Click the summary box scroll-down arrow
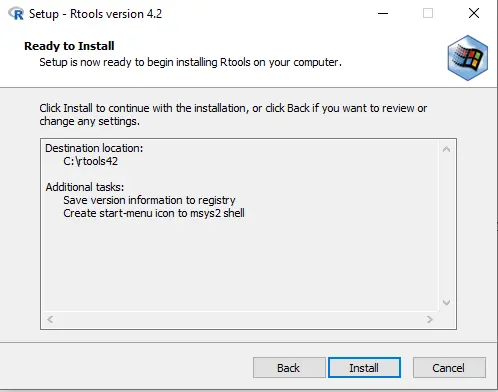Viewport: 498px width, 392px height. pyautogui.click(x=447, y=303)
